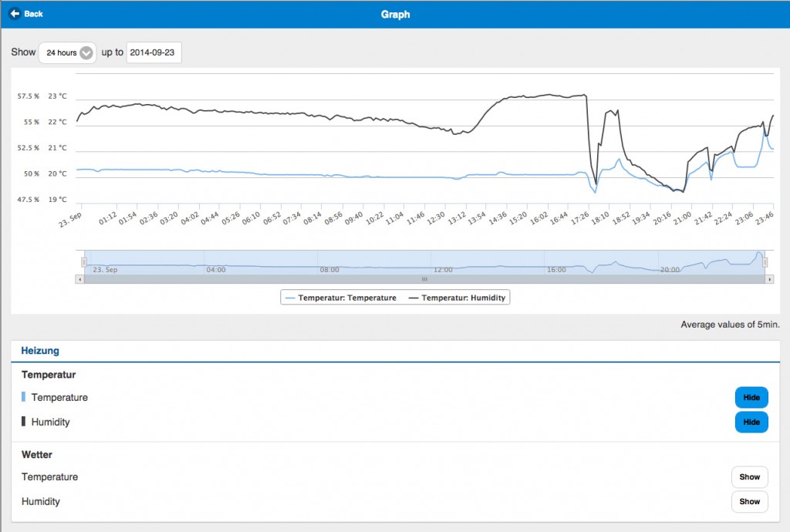Click the Back arrow icon
The image size is (790, 532).
(x=15, y=14)
